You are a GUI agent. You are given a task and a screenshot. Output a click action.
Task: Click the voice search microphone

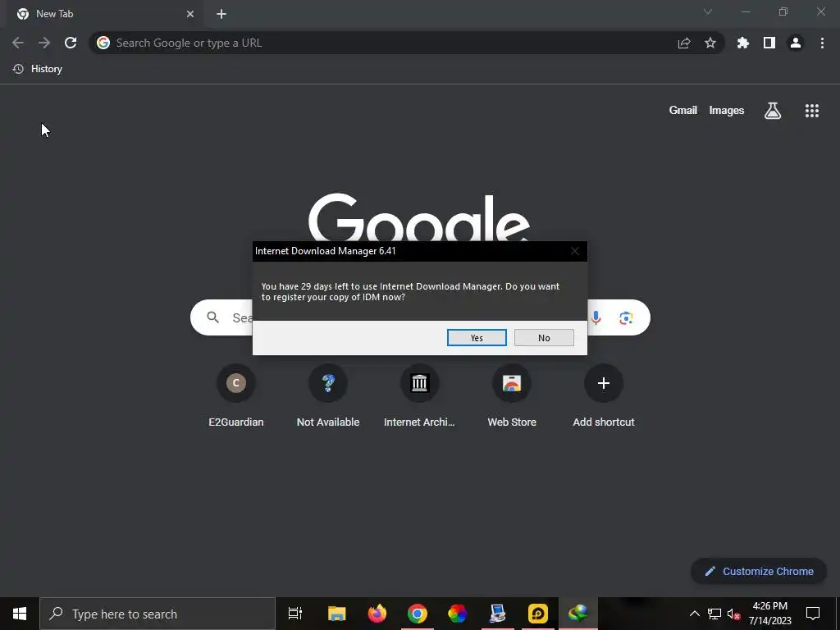(596, 317)
